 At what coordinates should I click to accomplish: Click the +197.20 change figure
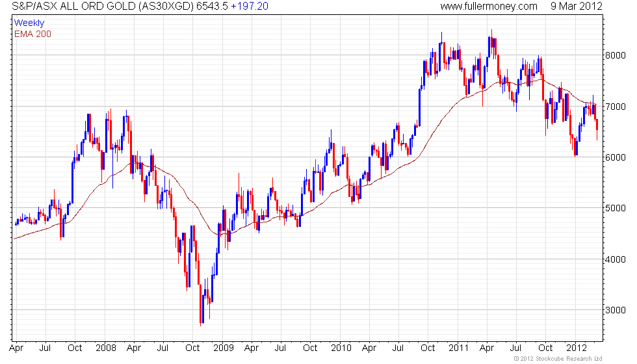(250, 6)
